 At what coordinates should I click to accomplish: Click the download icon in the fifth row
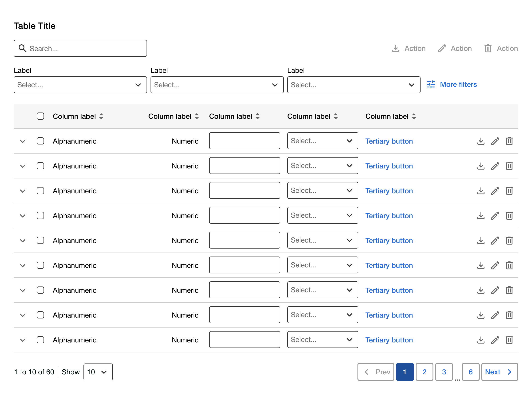tap(481, 241)
